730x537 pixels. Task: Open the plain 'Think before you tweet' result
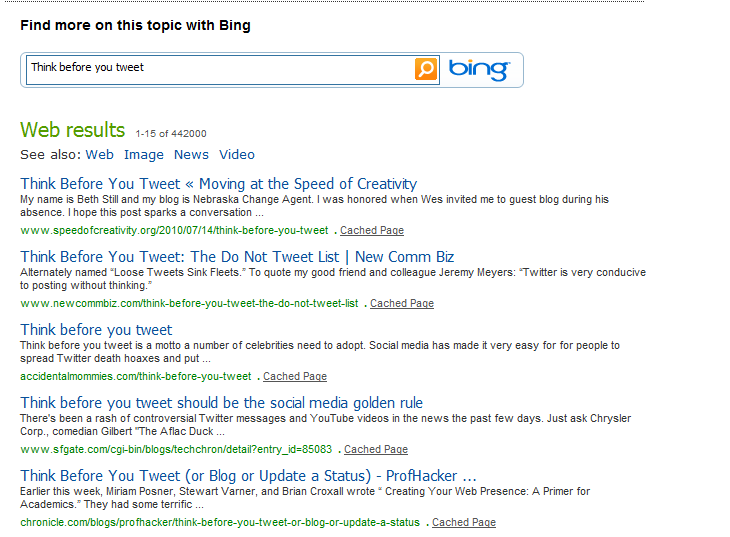coord(96,330)
